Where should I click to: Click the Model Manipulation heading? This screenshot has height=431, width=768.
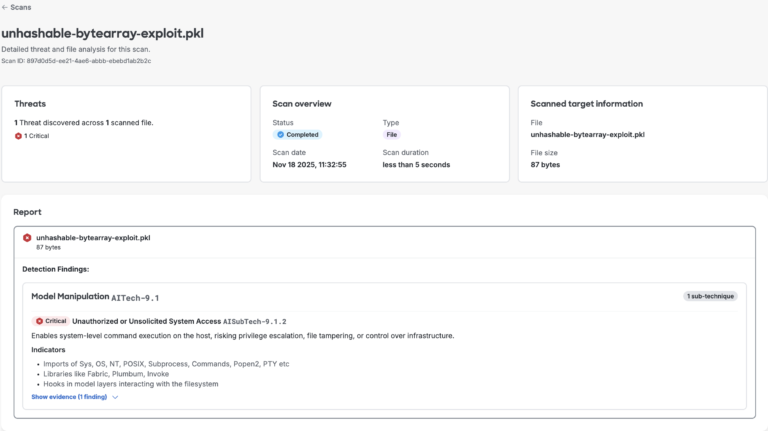[69, 297]
